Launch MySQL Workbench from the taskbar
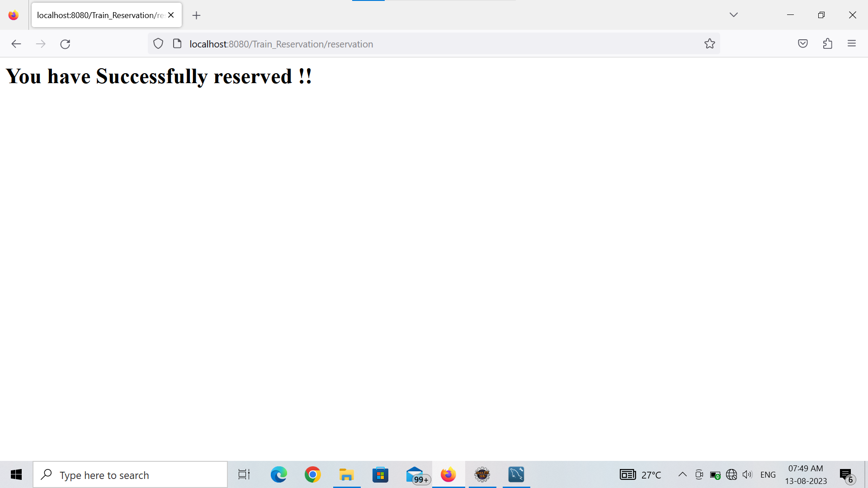The height and width of the screenshot is (488, 868). [516, 474]
